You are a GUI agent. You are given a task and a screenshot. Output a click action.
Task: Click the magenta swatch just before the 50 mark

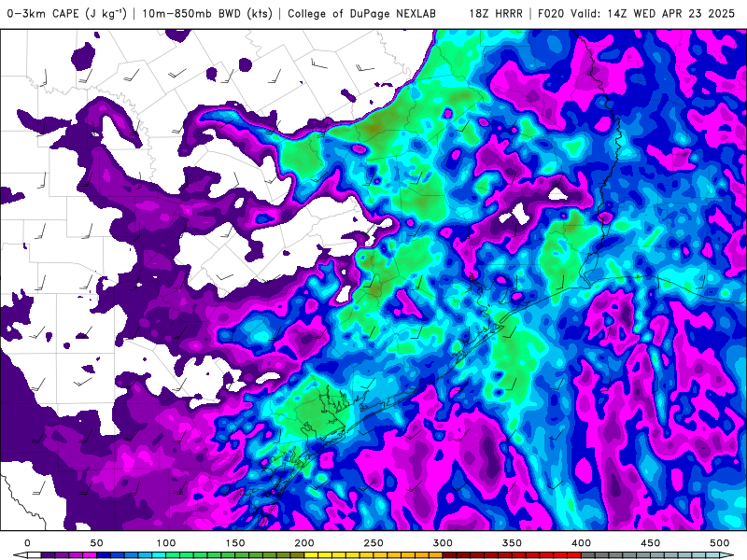[90, 555]
